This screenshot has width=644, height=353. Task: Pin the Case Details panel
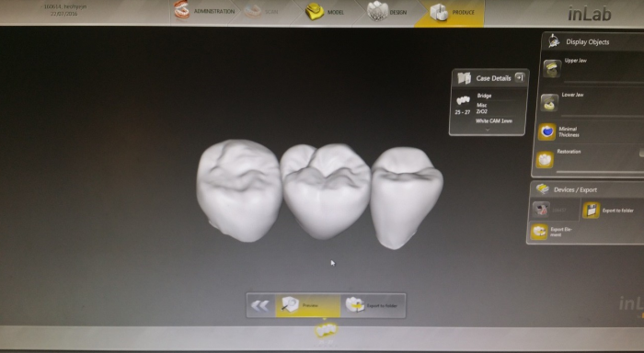coord(519,77)
